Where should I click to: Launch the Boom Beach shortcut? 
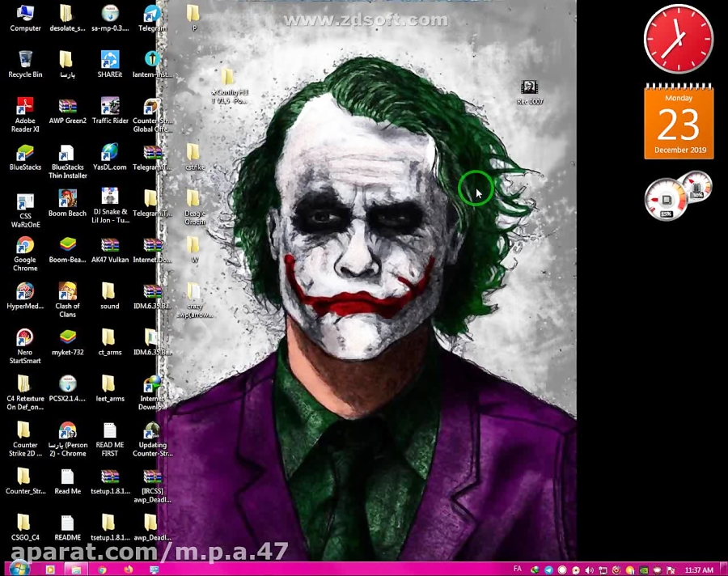pyautogui.click(x=68, y=203)
